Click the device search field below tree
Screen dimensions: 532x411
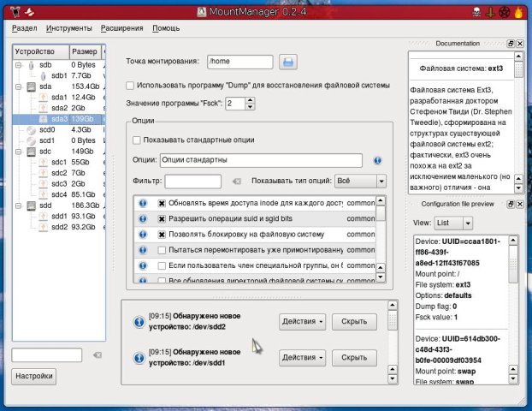47,355
